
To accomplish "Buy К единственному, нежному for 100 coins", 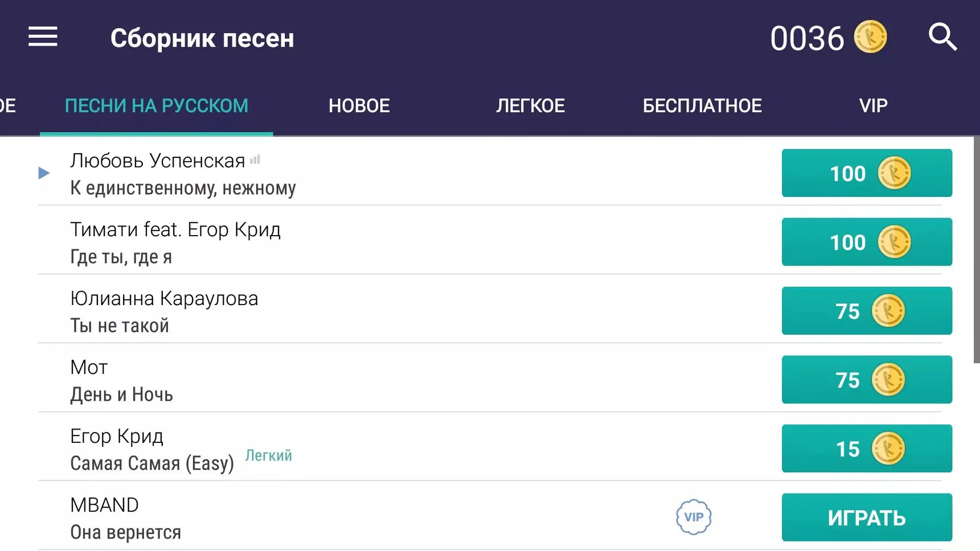I will [867, 173].
